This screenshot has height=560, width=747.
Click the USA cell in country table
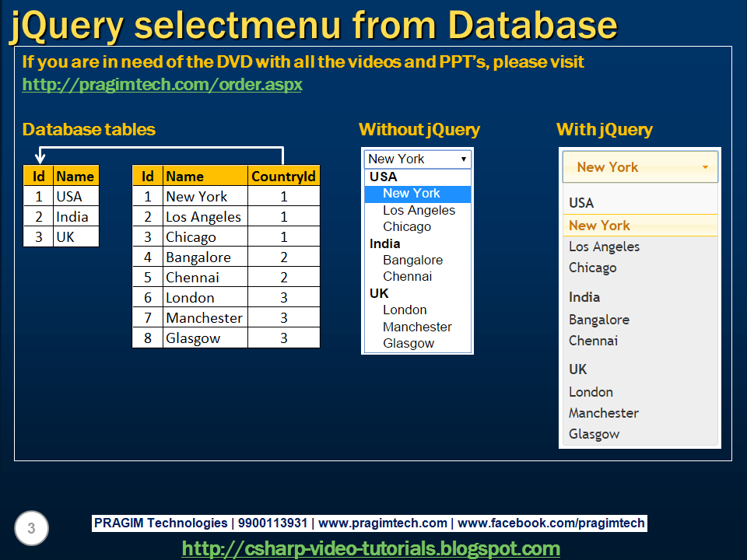click(75, 196)
